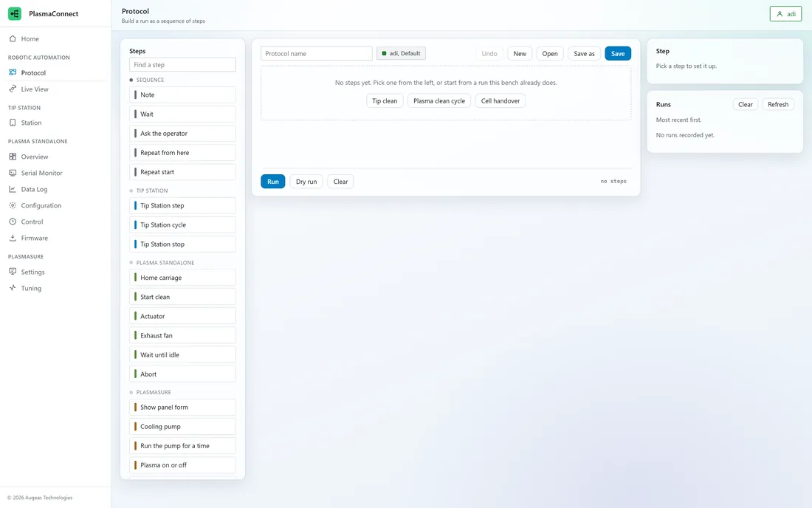Click the Serial Monitor icon
Image resolution: width=812 pixels, height=508 pixels.
coord(13,173)
